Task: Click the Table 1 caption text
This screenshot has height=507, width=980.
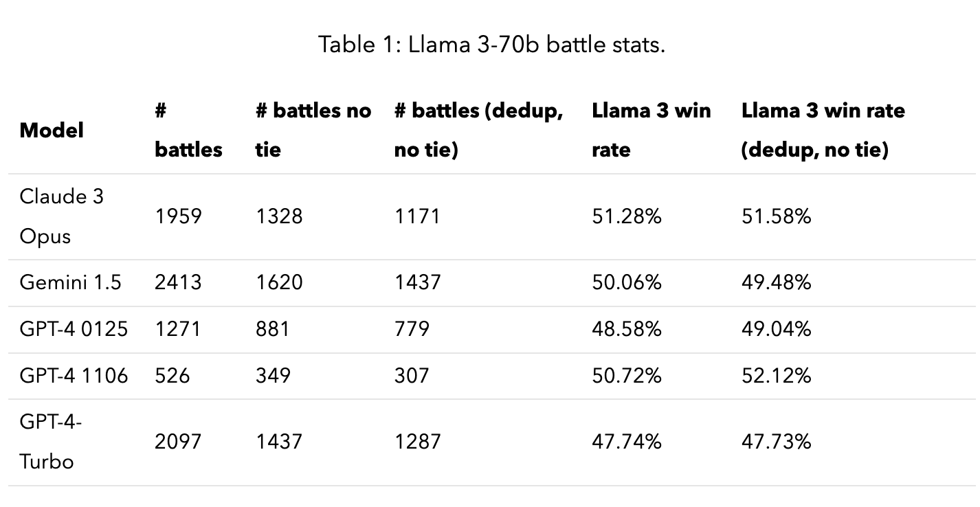Action: [x=491, y=45]
